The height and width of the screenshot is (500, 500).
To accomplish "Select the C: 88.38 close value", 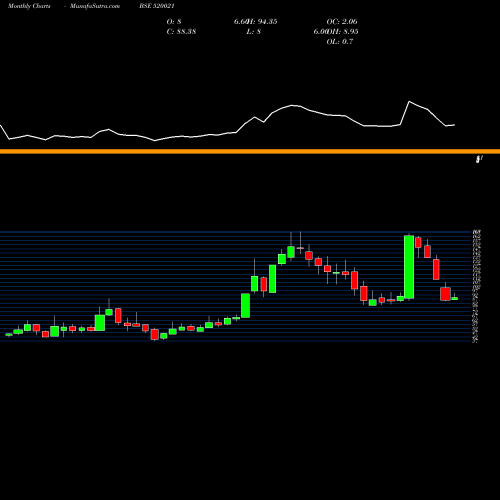I will coord(181,32).
